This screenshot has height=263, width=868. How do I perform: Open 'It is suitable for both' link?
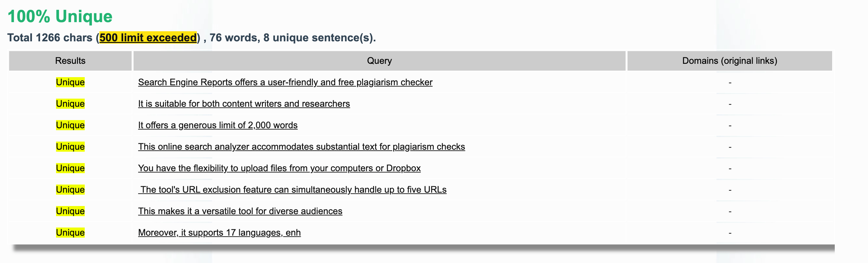[x=244, y=104]
